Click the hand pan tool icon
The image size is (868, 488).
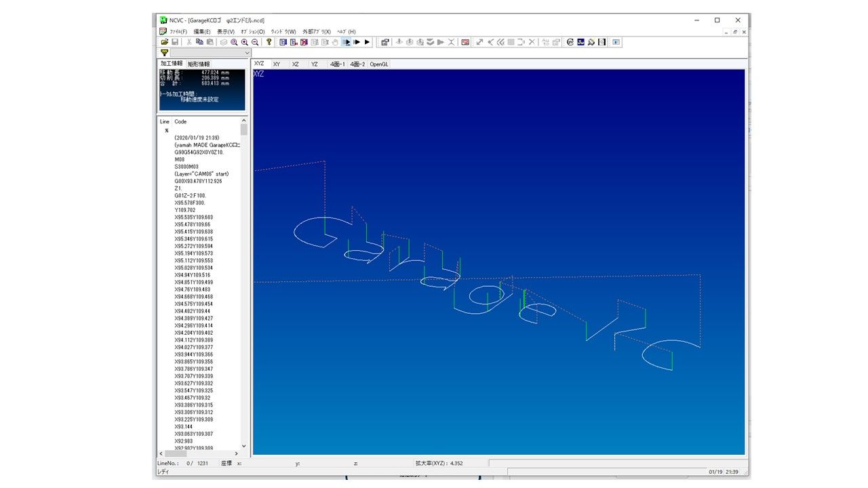(x=335, y=42)
